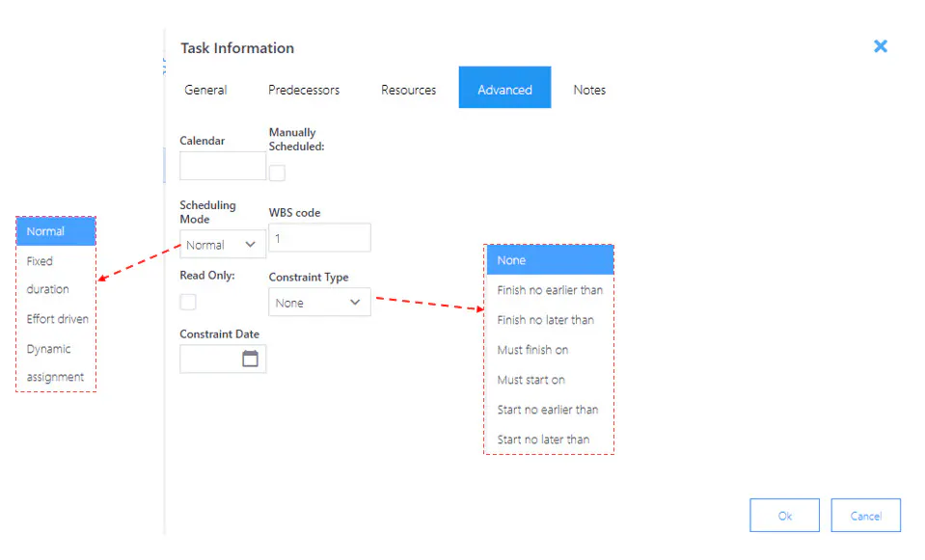This screenshot has height=560, width=925.
Task: Enable the Manually Scheduled checkbox
Action: [277, 173]
